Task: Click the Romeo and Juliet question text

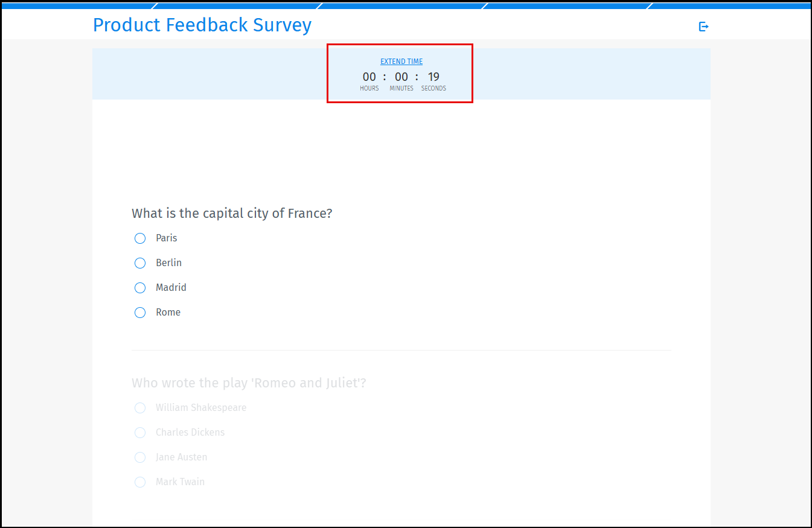Action: click(x=249, y=383)
